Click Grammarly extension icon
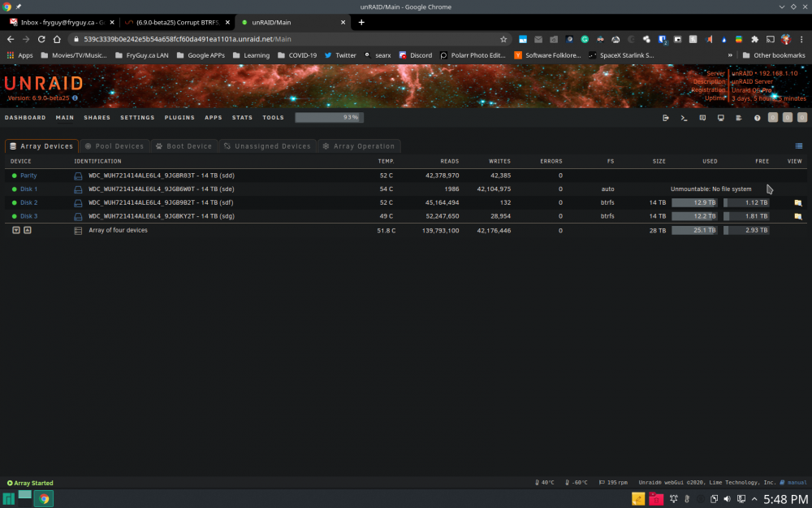812x508 pixels. pyautogui.click(x=585, y=39)
